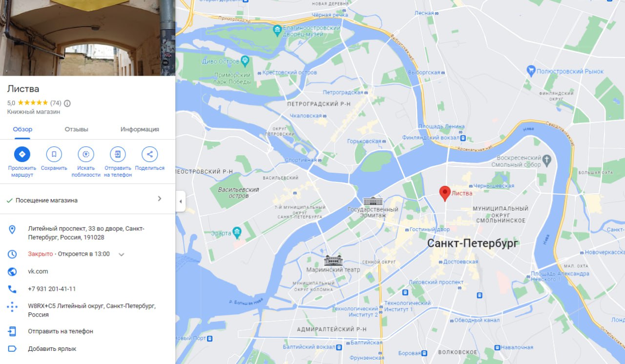Click the red Листва map pin

(x=444, y=194)
